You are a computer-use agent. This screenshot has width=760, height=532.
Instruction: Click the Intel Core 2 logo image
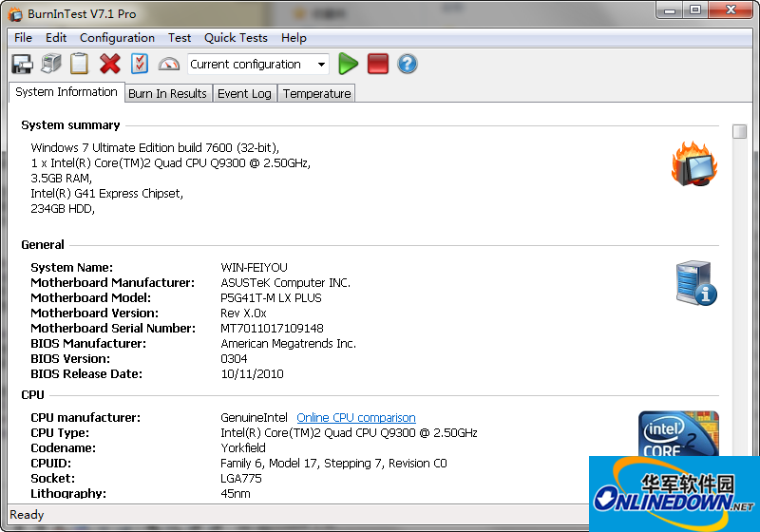click(x=678, y=433)
